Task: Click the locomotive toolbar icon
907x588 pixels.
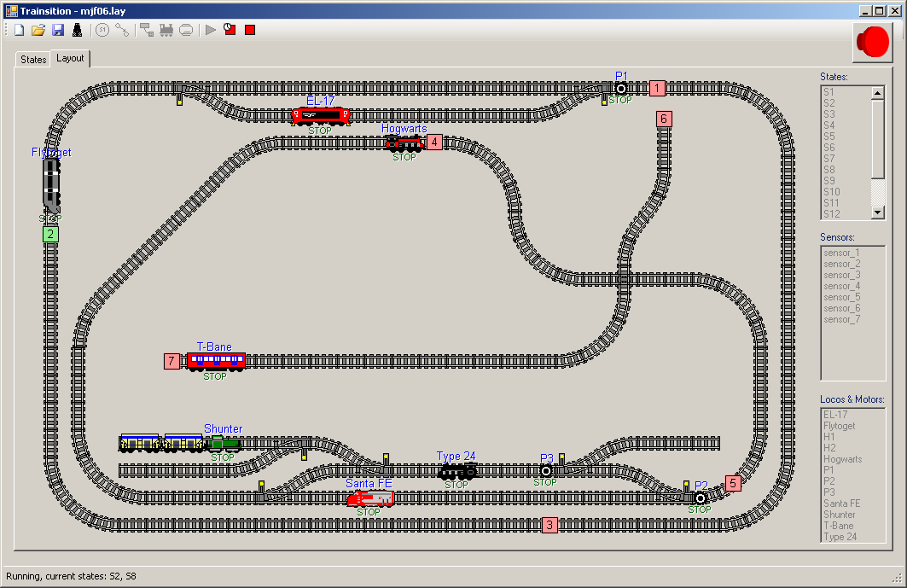Action: click(x=167, y=30)
